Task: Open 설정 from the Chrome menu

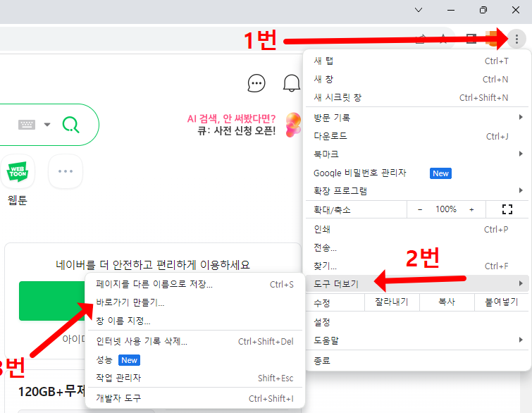Action: 417,321
